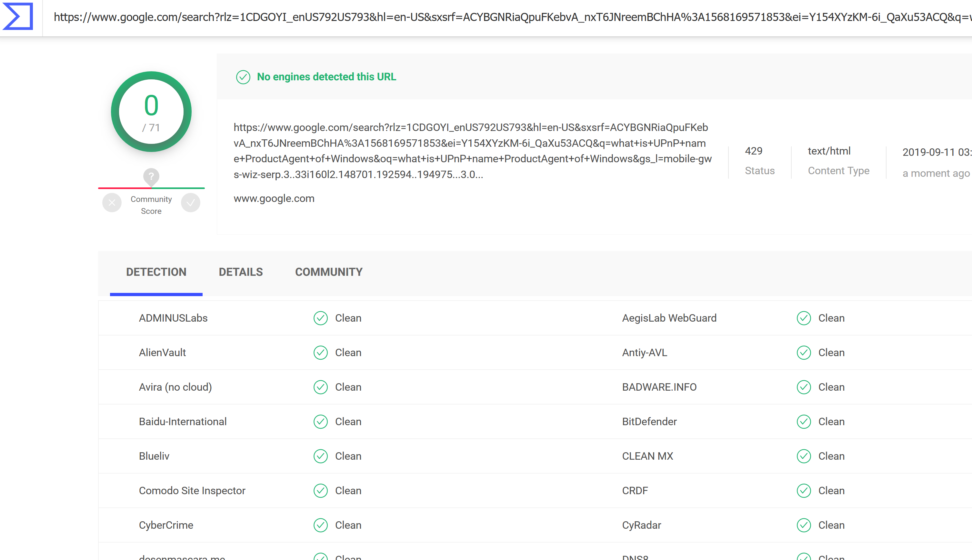The image size is (972, 560).
Task: Select the Clean check icon for Antiy-AVL
Action: click(804, 353)
